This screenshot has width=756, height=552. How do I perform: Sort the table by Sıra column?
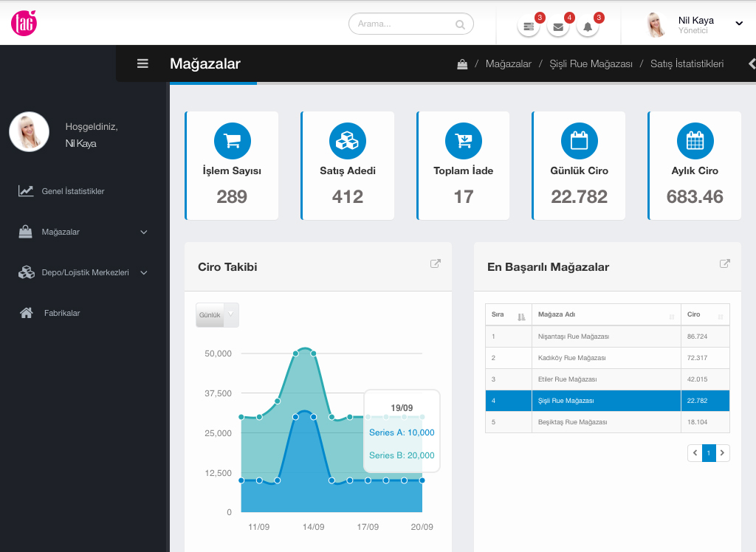(521, 317)
